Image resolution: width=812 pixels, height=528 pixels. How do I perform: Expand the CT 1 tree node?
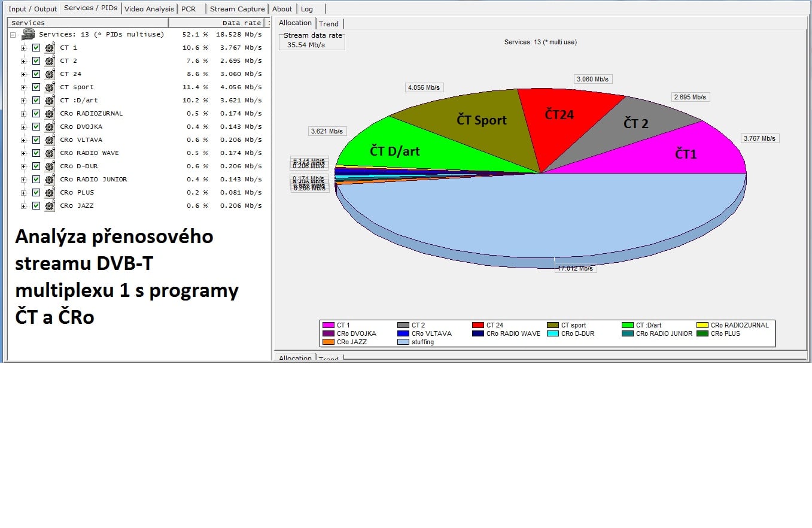pyautogui.click(x=24, y=48)
